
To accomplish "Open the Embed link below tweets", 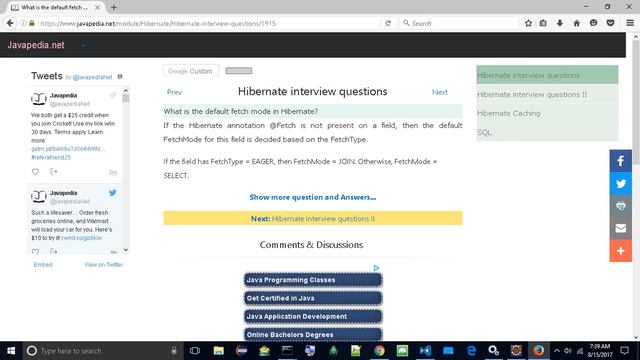I will pyautogui.click(x=43, y=264).
